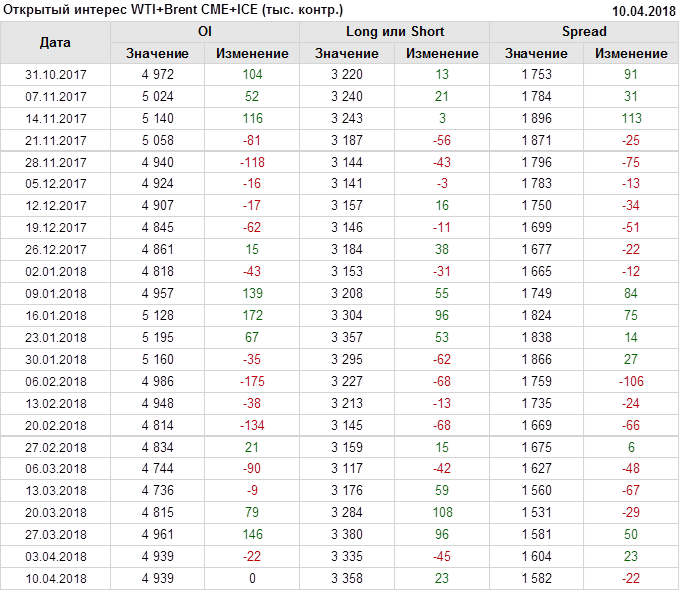Select the date cell 02.01.2018
Viewport: 680px width, 591px height.
[55, 271]
